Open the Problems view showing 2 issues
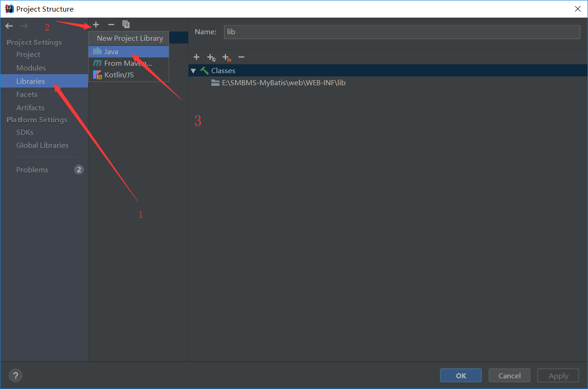The width and height of the screenshot is (588, 389). (32, 169)
